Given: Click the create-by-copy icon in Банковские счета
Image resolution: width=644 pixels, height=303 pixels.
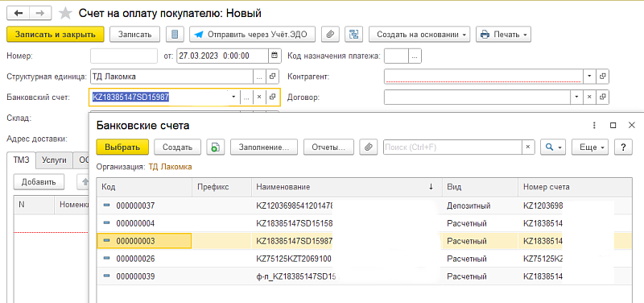Looking at the screenshot, I should pyautogui.click(x=215, y=147).
